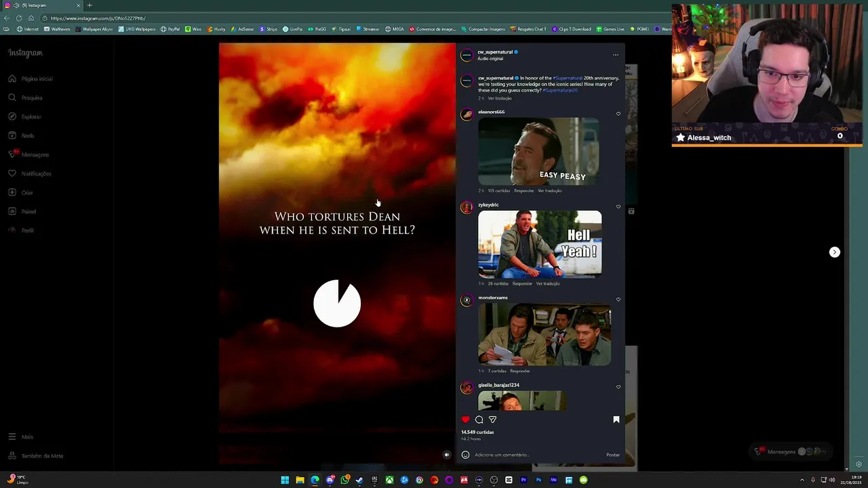
Task: Open Página inicial in Instagram sidebar
Action: pyautogui.click(x=31, y=79)
